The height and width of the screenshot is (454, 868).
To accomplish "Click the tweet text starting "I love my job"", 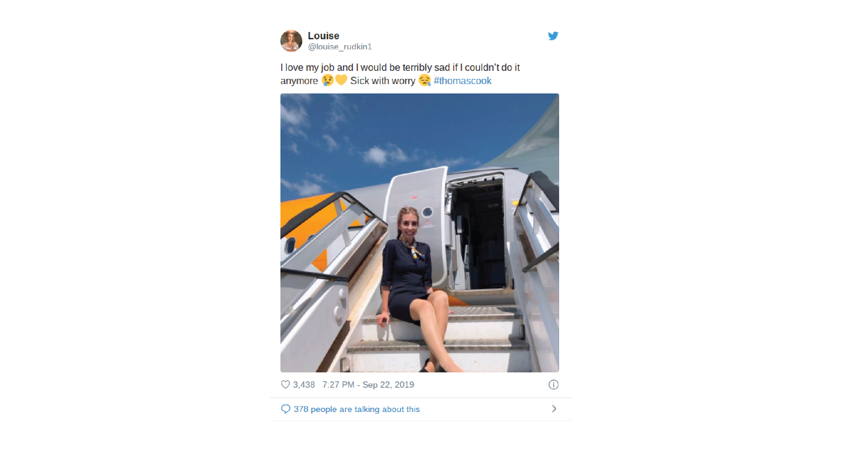I will point(400,74).
